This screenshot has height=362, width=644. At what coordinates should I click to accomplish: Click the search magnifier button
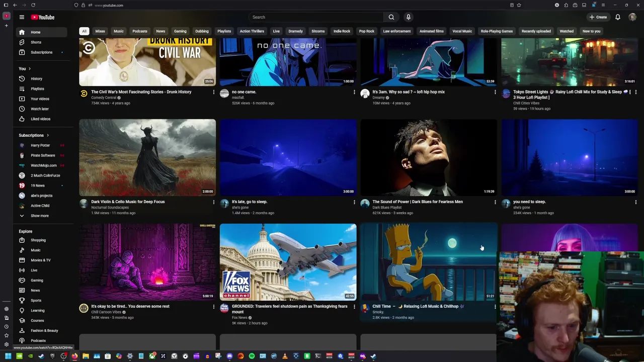(391, 17)
